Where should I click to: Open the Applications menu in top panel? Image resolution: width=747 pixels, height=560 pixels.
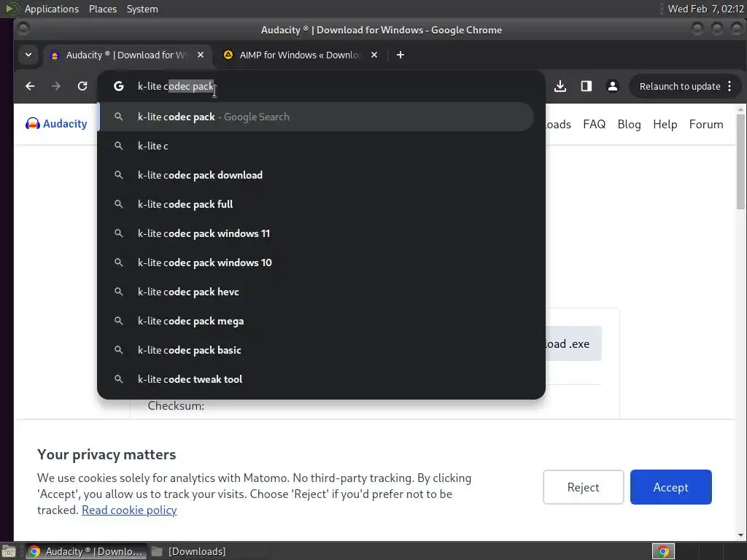[52, 9]
